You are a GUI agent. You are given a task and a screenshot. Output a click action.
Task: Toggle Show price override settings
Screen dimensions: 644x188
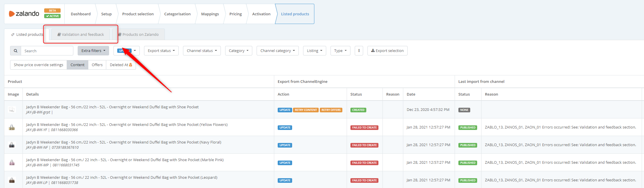[38, 65]
